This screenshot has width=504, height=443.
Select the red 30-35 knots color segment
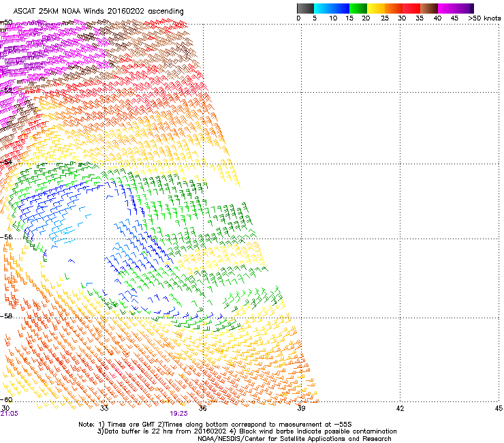click(x=411, y=8)
